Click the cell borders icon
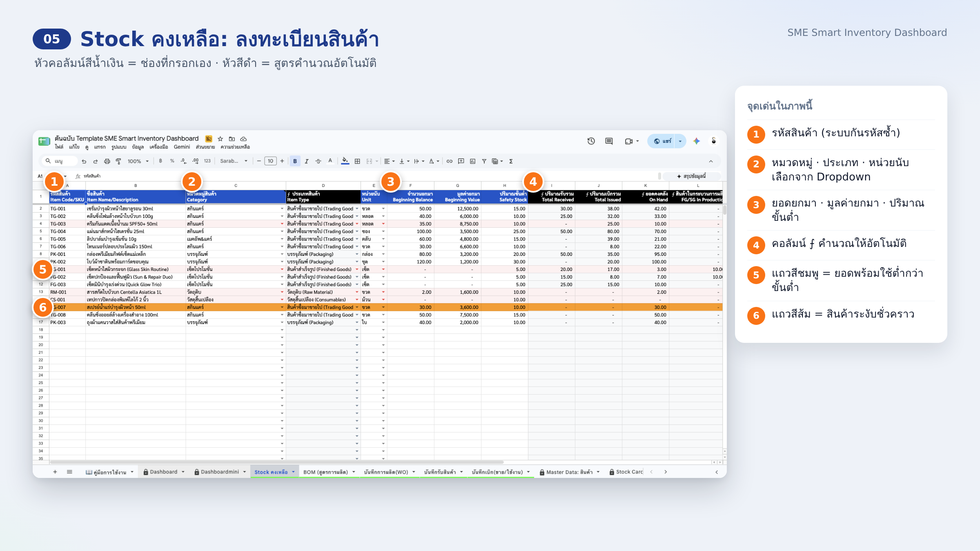The height and width of the screenshot is (551, 980). tap(357, 161)
